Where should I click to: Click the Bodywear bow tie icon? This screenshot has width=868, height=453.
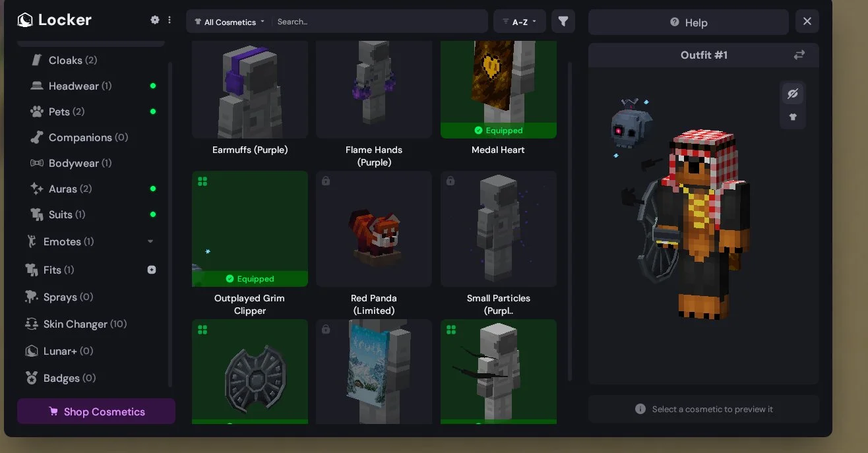coord(37,163)
